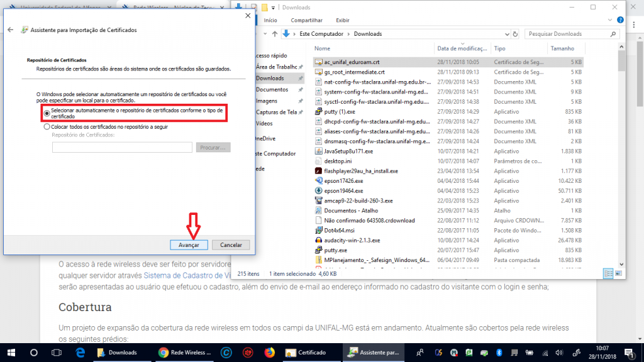Viewport: 644px width, 362px height.
Task: Click MPlanejamento Safesign zip folder icon
Action: [x=318, y=260]
